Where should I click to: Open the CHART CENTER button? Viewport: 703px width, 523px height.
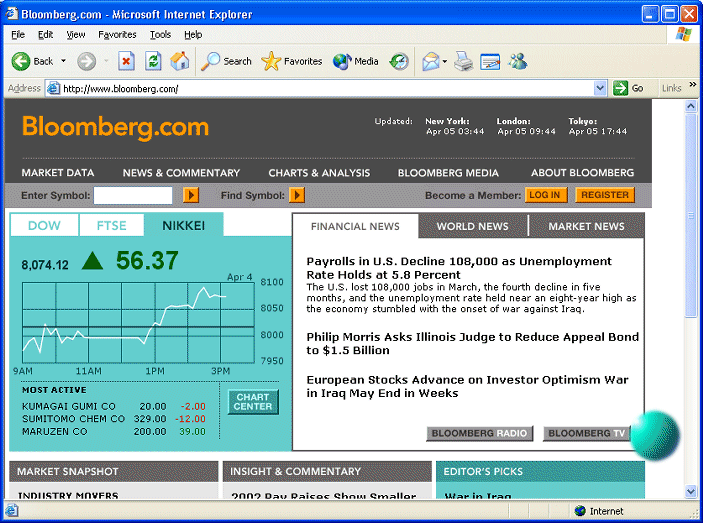pyautogui.click(x=253, y=402)
